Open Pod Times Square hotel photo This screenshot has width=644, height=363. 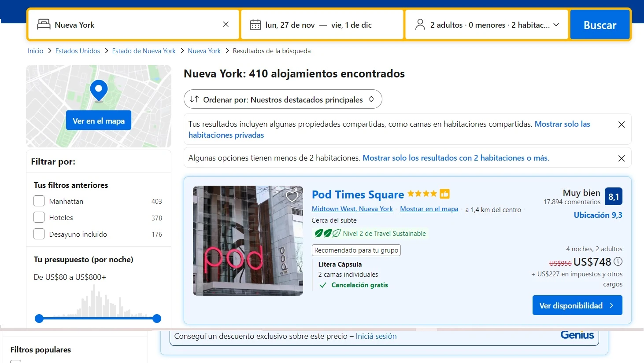248,241
